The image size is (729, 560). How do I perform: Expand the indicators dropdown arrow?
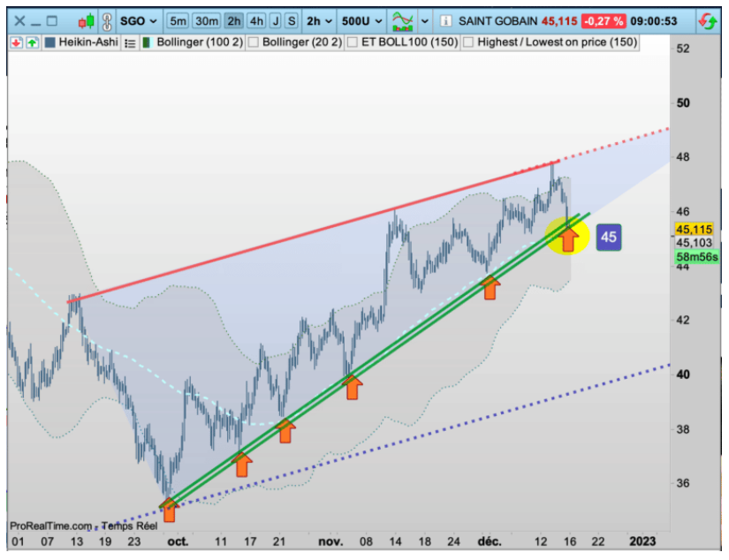pyautogui.click(x=424, y=21)
